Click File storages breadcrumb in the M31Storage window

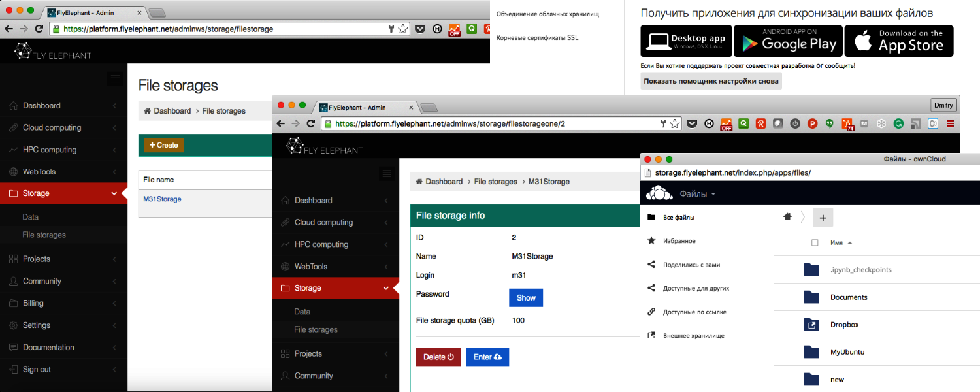click(495, 182)
